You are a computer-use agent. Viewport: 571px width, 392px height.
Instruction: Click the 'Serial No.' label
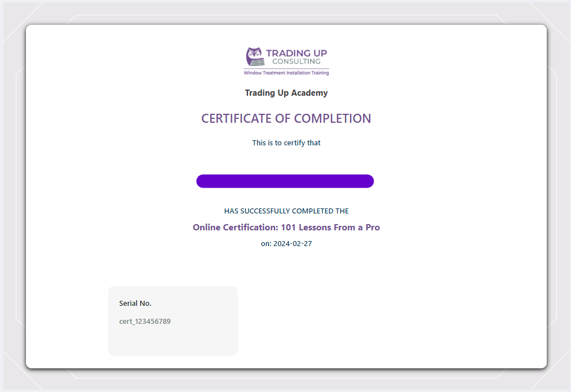[x=135, y=303]
